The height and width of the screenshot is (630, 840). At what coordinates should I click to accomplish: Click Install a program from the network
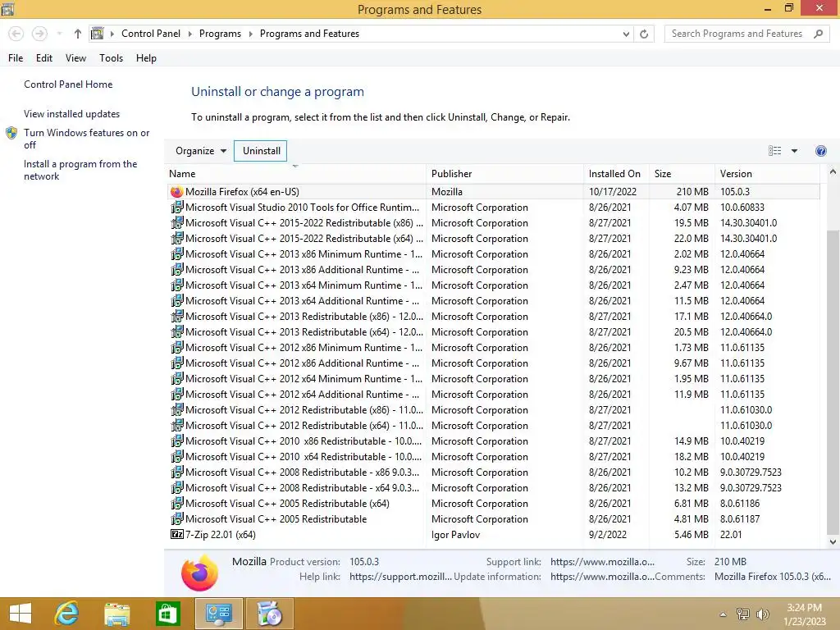tap(80, 170)
